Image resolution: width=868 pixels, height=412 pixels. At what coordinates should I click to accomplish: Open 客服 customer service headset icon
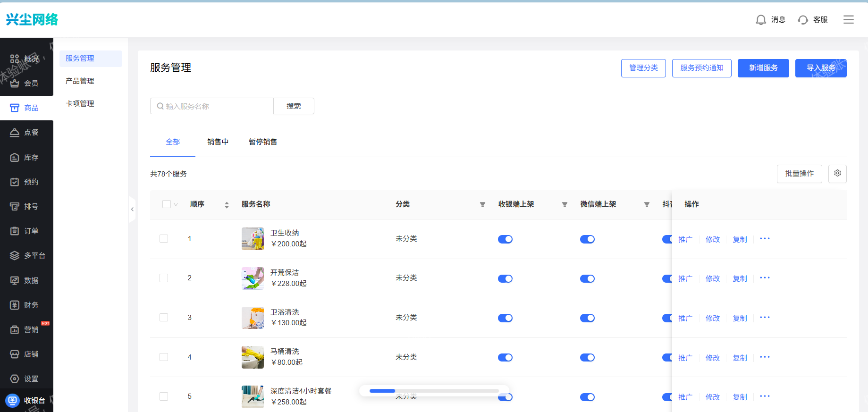(803, 20)
